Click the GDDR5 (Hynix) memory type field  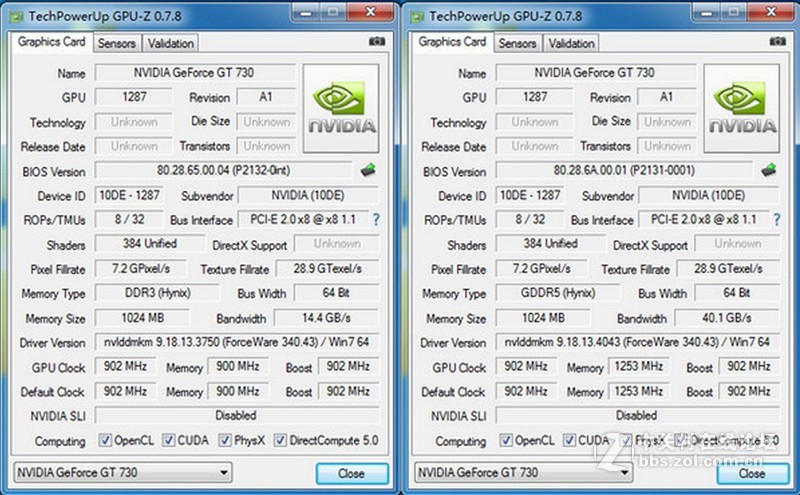(558, 293)
